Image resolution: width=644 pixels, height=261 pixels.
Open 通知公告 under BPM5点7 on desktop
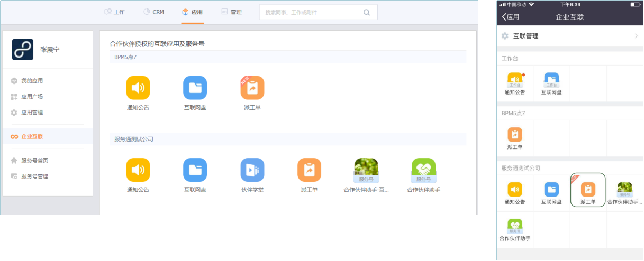tap(138, 88)
